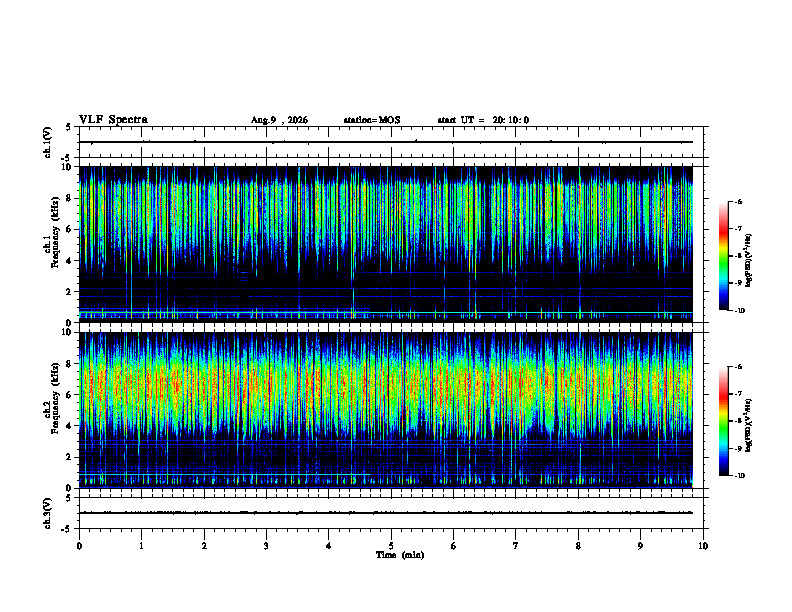Click the "5" volt tick on ch.1(V) axis
The image size is (792, 612).
[68, 127]
